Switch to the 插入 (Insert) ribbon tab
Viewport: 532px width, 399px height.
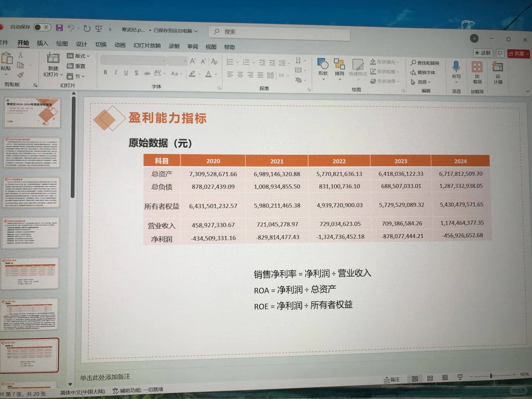(x=42, y=44)
